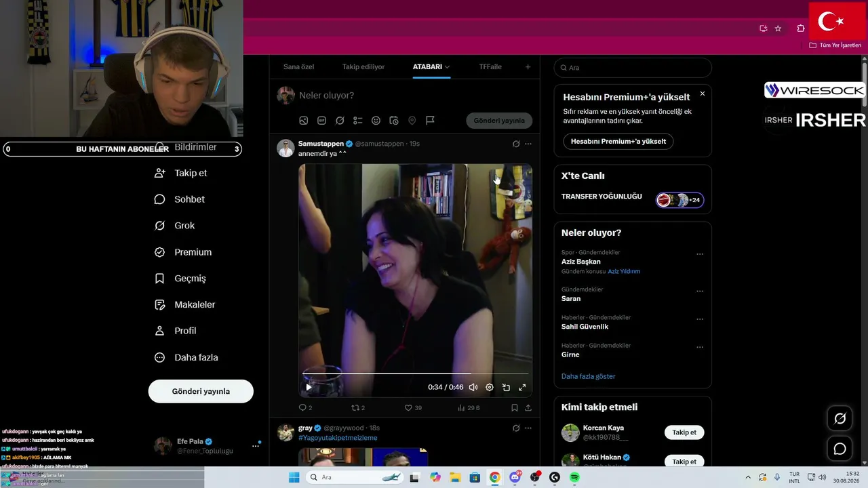Play the video in Samustappen's post
868x488 pixels.
click(309, 388)
